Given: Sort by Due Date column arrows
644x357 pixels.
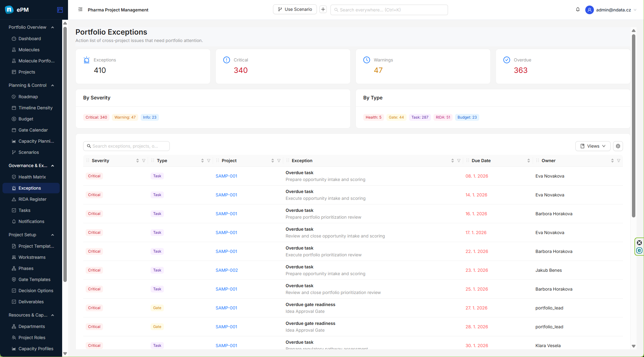Looking at the screenshot, I should tap(529, 161).
